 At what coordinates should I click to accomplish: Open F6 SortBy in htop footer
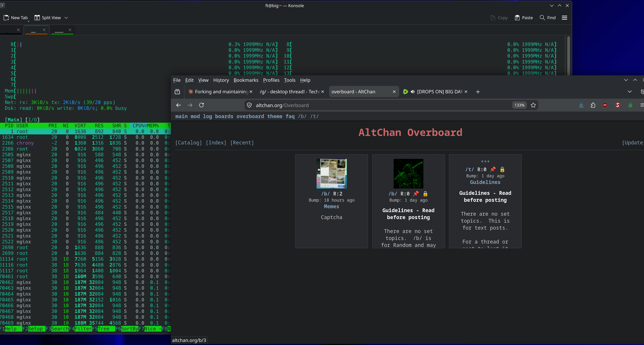coord(127,329)
